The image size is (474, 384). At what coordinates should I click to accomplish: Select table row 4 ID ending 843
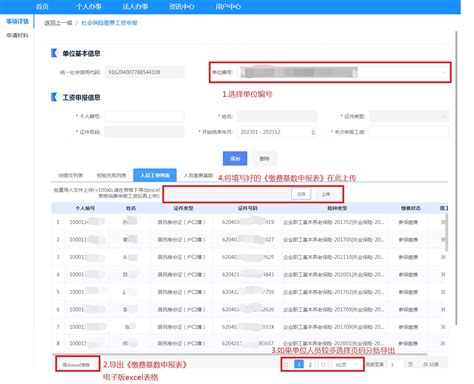click(x=248, y=274)
